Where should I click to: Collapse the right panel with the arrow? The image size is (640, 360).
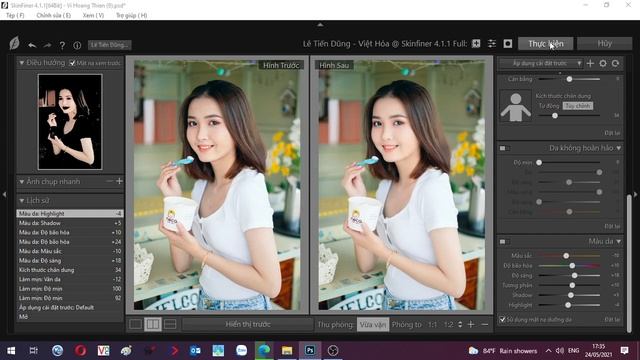point(636,194)
